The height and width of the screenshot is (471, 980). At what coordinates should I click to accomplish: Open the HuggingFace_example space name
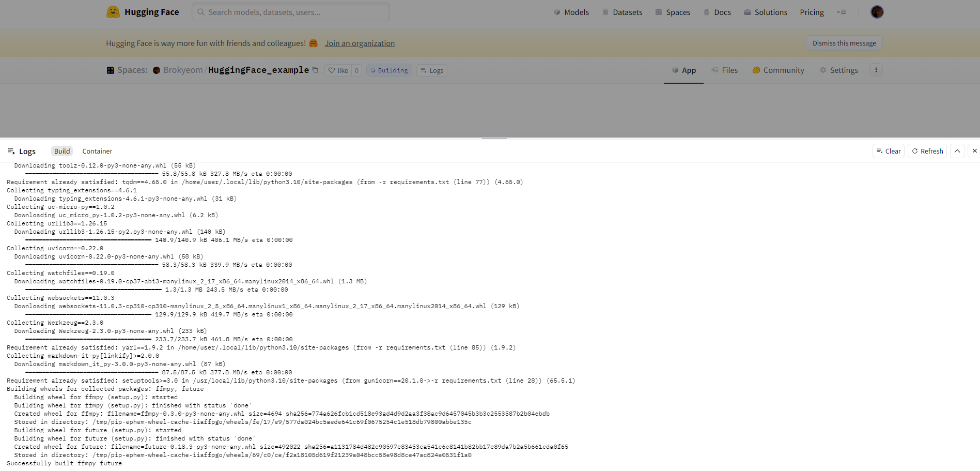click(x=258, y=70)
